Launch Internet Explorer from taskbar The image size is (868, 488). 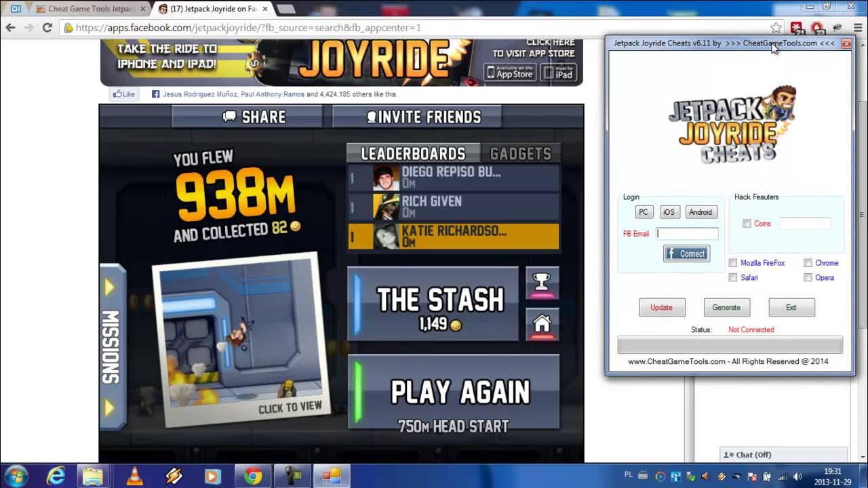point(56,476)
